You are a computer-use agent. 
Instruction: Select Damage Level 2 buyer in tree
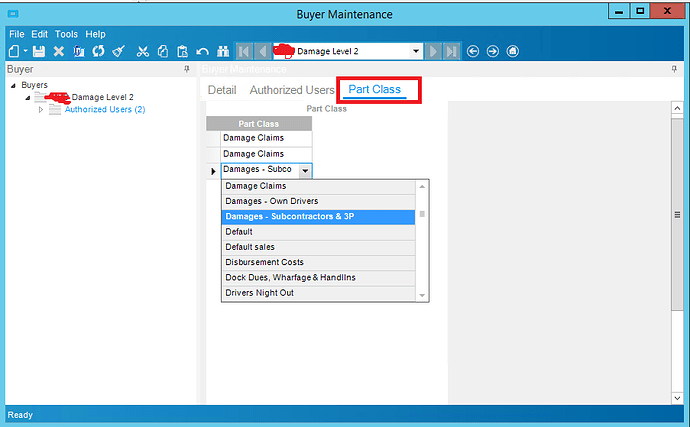[x=102, y=97]
